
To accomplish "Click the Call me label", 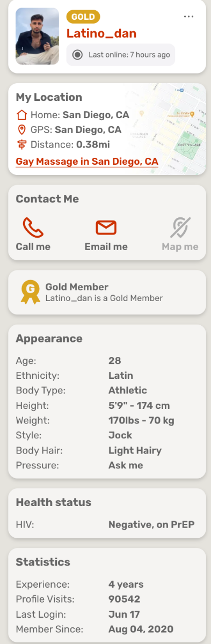I will [x=33, y=247].
